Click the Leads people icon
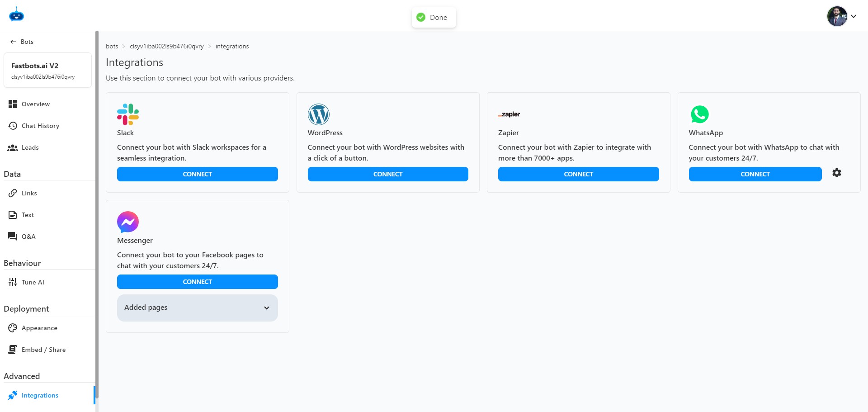Image resolution: width=868 pixels, height=412 pixels. [x=13, y=147]
